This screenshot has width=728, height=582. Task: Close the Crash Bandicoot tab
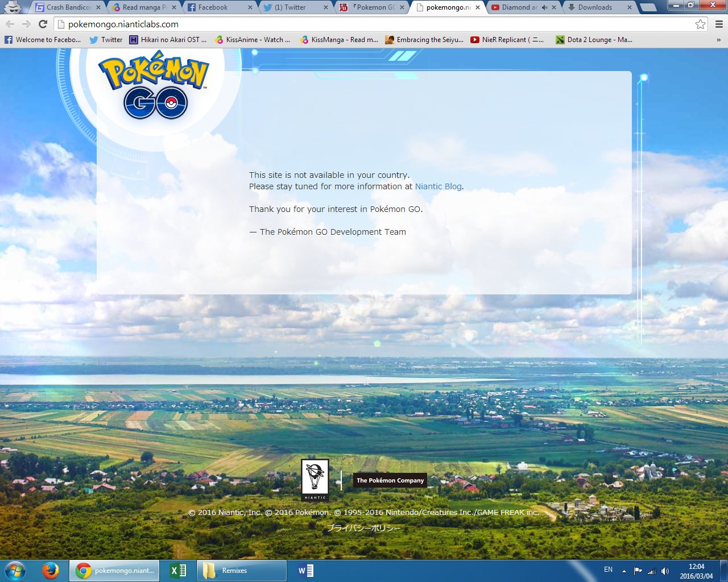coord(98,7)
